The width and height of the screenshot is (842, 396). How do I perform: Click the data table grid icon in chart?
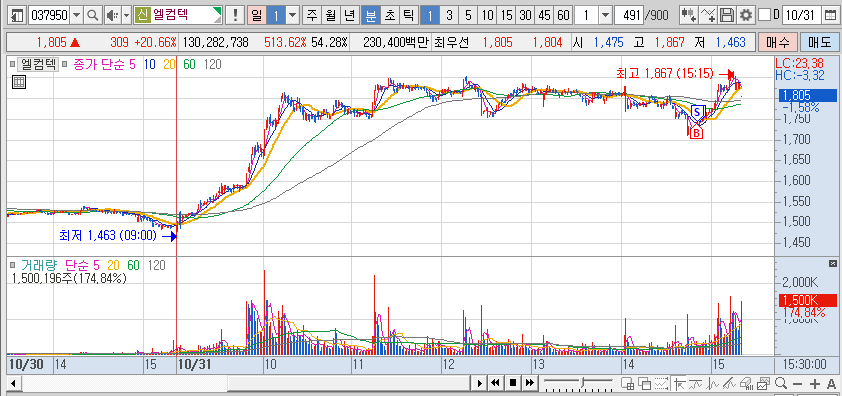pos(19,82)
